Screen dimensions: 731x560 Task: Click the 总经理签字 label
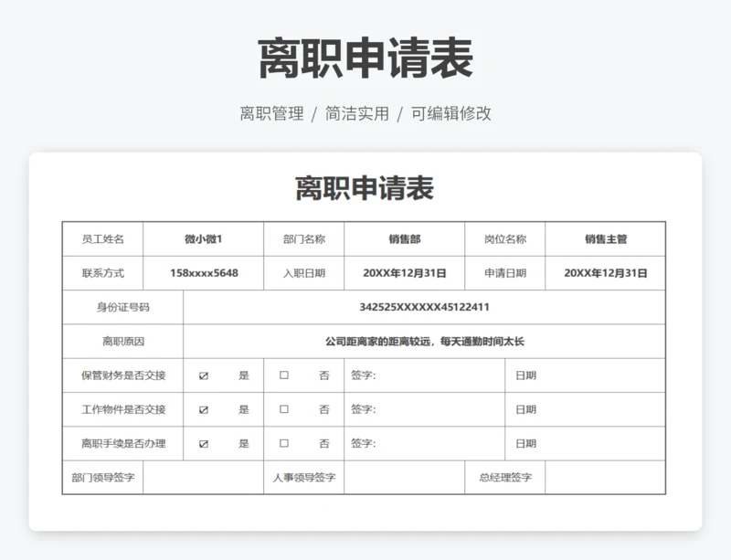tap(505, 478)
